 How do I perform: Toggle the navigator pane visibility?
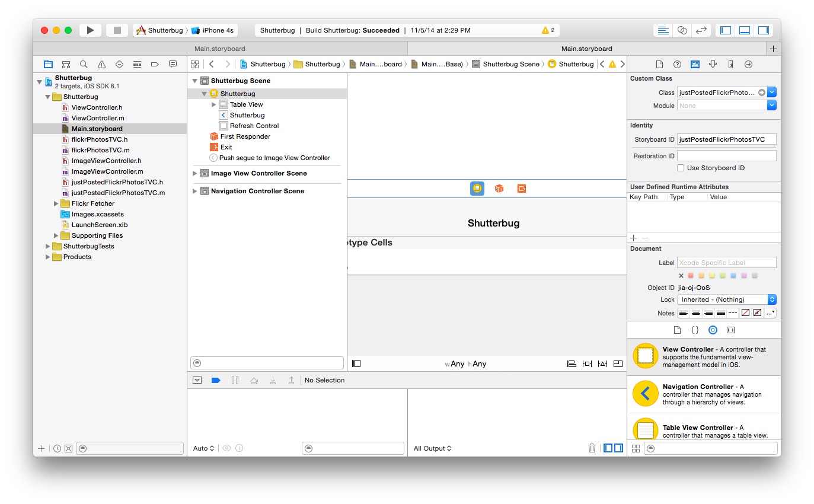(x=726, y=30)
